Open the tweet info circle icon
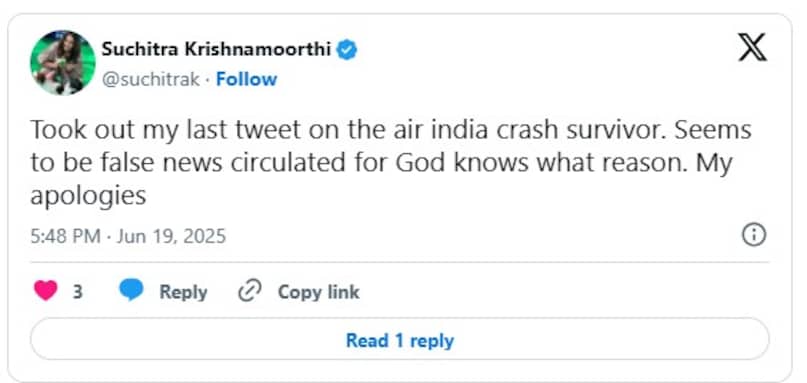 753,235
